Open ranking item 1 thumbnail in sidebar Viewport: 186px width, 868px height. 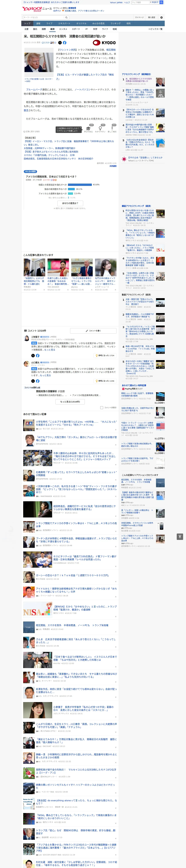pyautogui.click(x=160, y=82)
